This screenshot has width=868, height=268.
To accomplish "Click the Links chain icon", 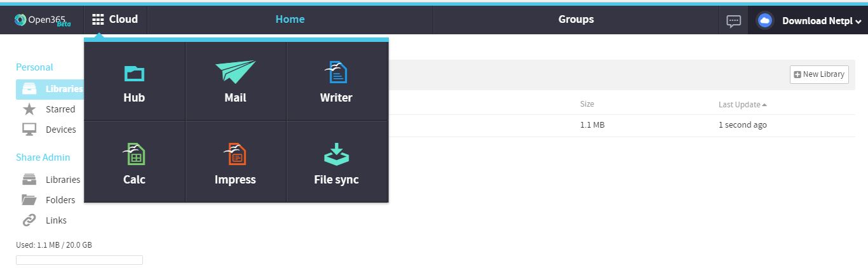I will point(29,220).
